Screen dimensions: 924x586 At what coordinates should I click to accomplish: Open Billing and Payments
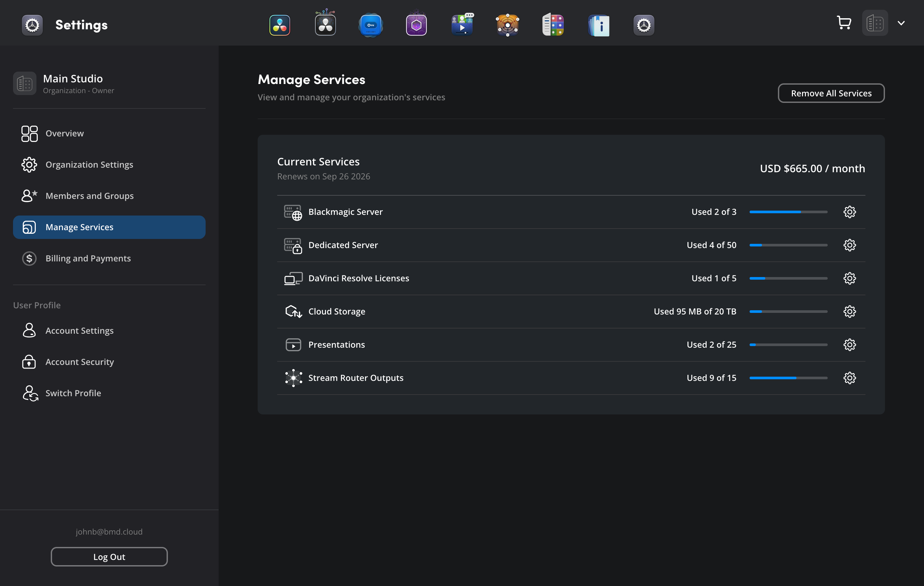(x=109, y=258)
